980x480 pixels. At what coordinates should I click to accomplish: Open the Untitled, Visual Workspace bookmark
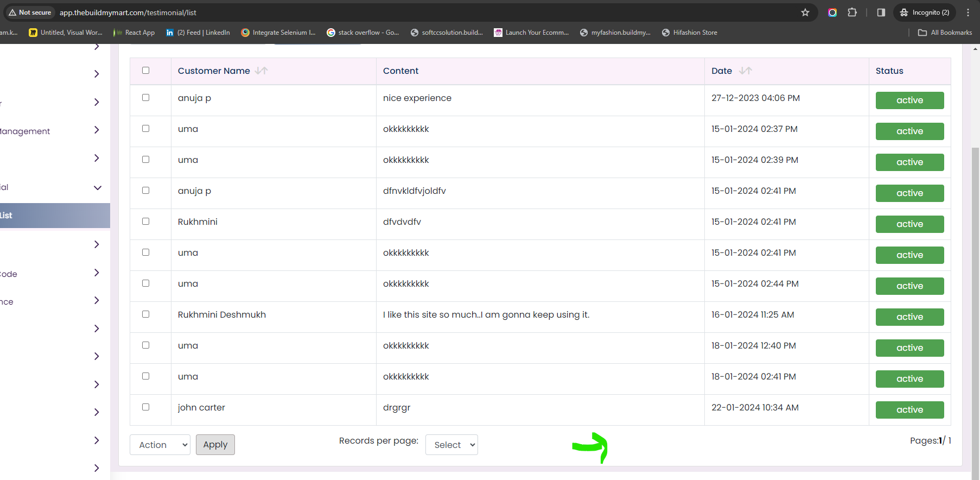(66, 33)
